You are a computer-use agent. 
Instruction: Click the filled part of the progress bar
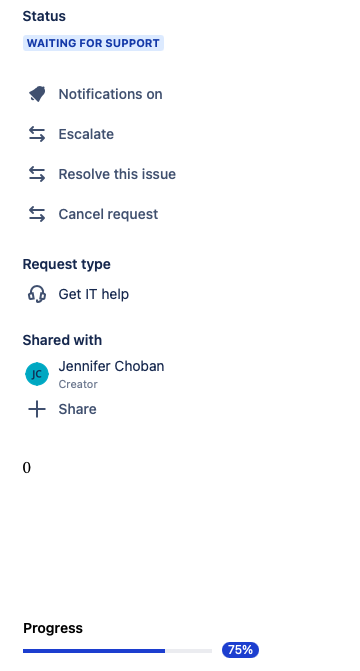click(x=94, y=651)
